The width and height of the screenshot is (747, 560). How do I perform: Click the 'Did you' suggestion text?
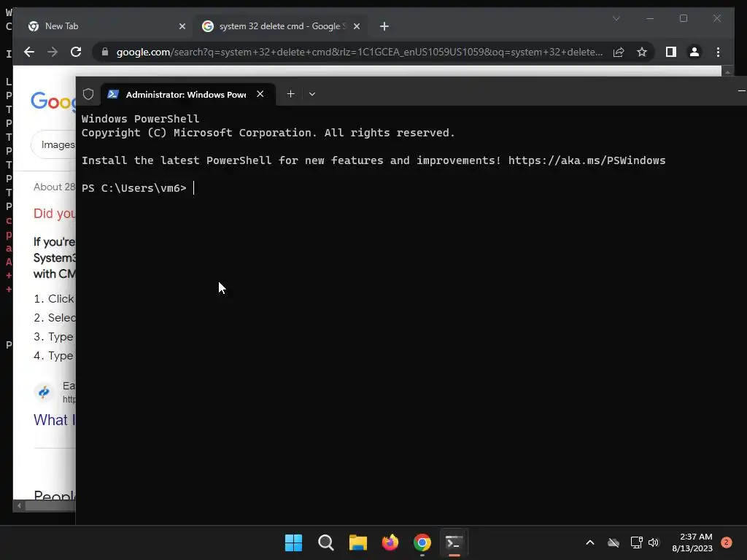coord(54,214)
